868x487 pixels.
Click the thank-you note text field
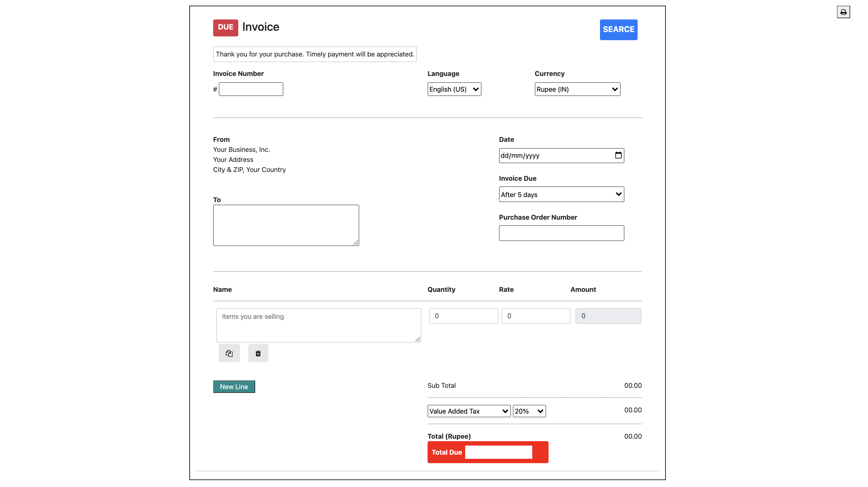coord(315,54)
